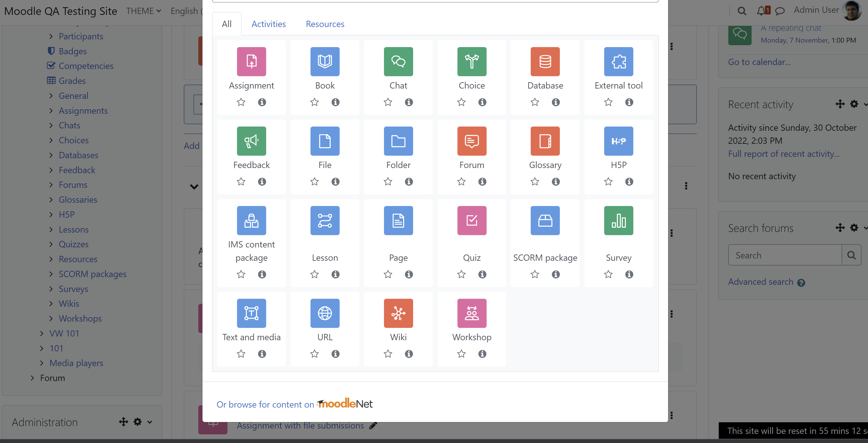868x443 pixels.
Task: Select the Survey activity icon
Action: [x=619, y=220]
